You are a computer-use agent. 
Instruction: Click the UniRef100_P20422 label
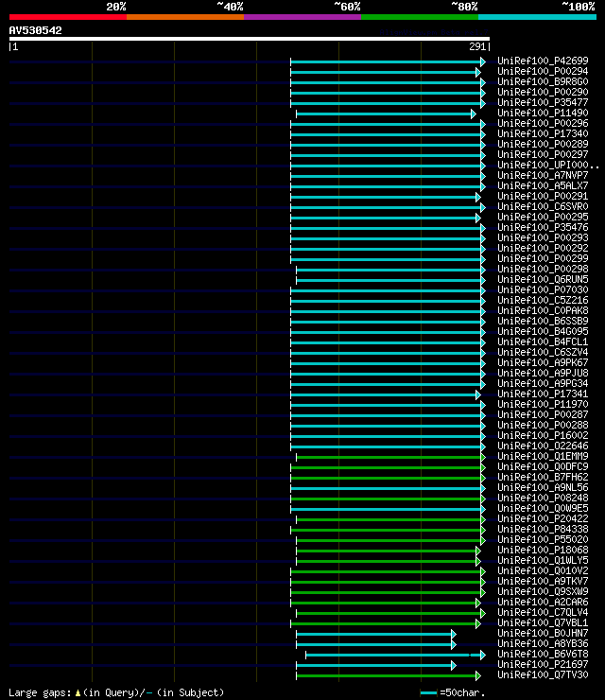point(543,519)
